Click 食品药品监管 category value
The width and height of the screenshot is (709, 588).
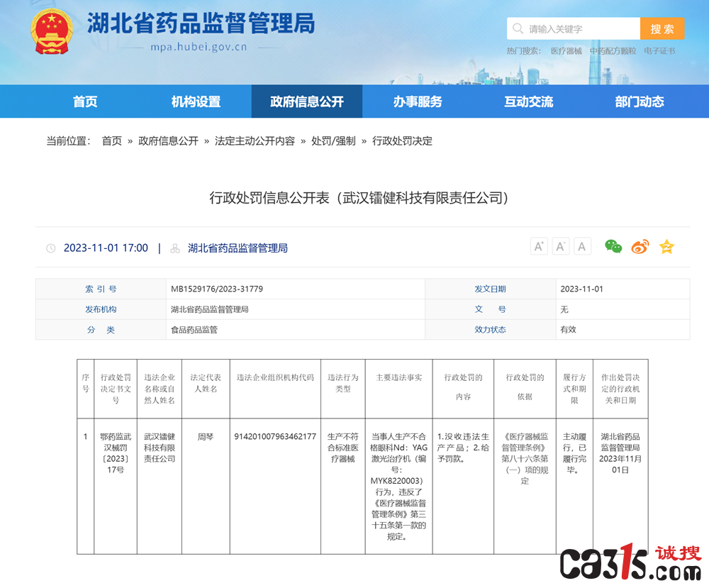194,330
